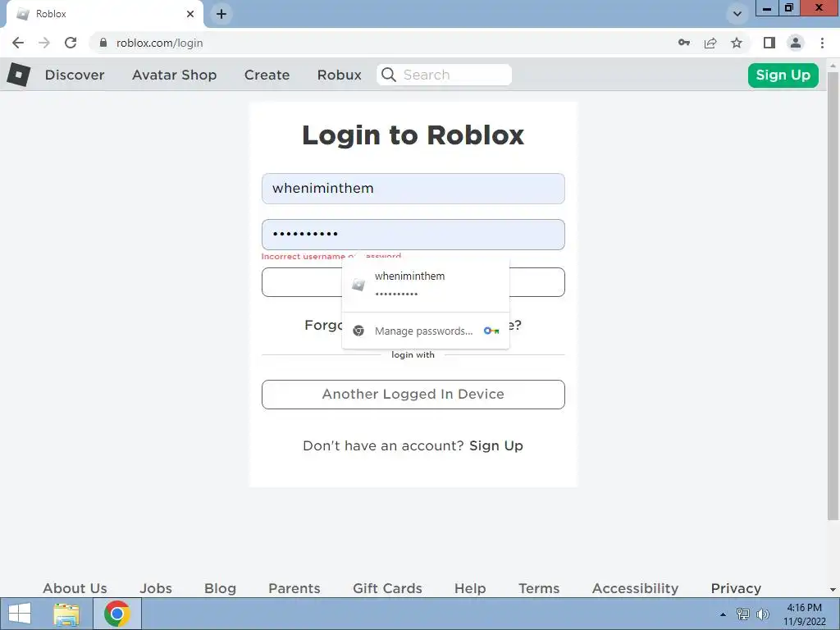Click the Roblox logo in the navbar
The width and height of the screenshot is (840, 630).
pyautogui.click(x=19, y=75)
